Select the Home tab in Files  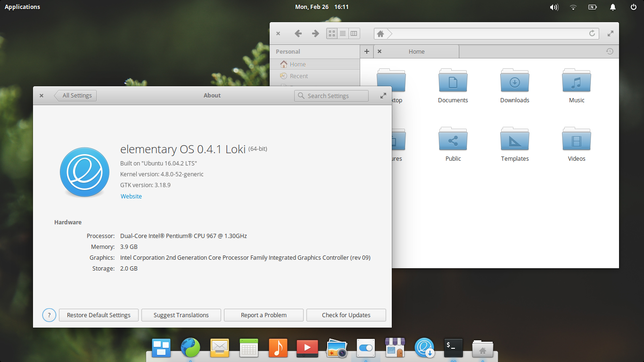416,51
